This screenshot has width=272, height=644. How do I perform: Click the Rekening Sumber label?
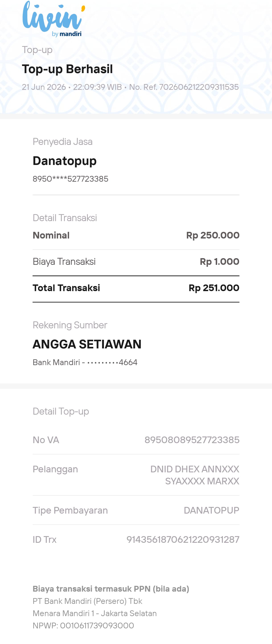click(70, 325)
